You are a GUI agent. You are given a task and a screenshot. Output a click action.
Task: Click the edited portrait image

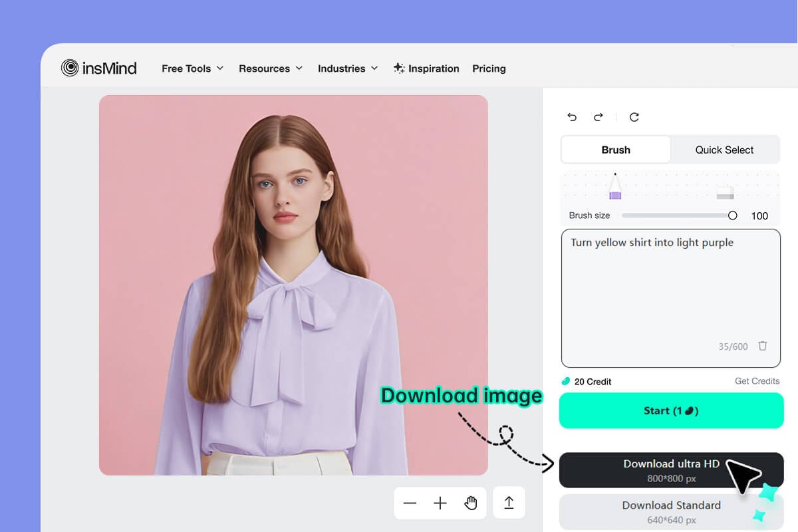tap(293, 285)
